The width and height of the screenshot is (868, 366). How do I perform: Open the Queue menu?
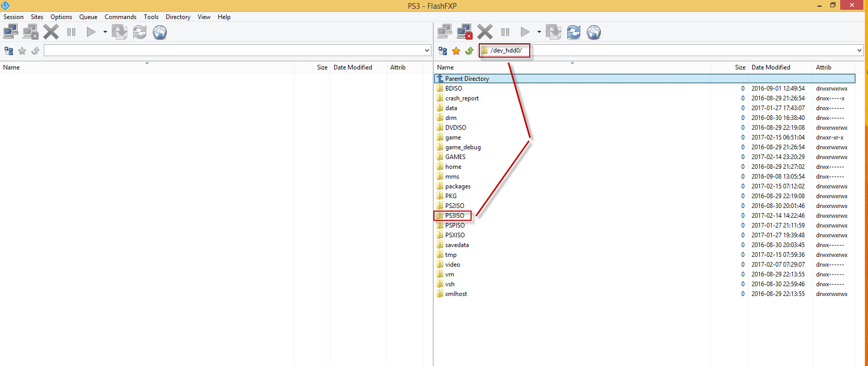(x=88, y=17)
